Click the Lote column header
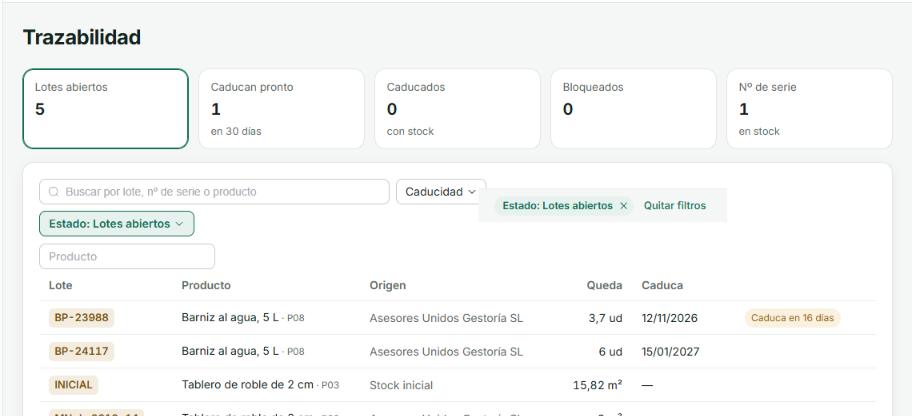The width and height of the screenshot is (912, 416). [x=60, y=286]
